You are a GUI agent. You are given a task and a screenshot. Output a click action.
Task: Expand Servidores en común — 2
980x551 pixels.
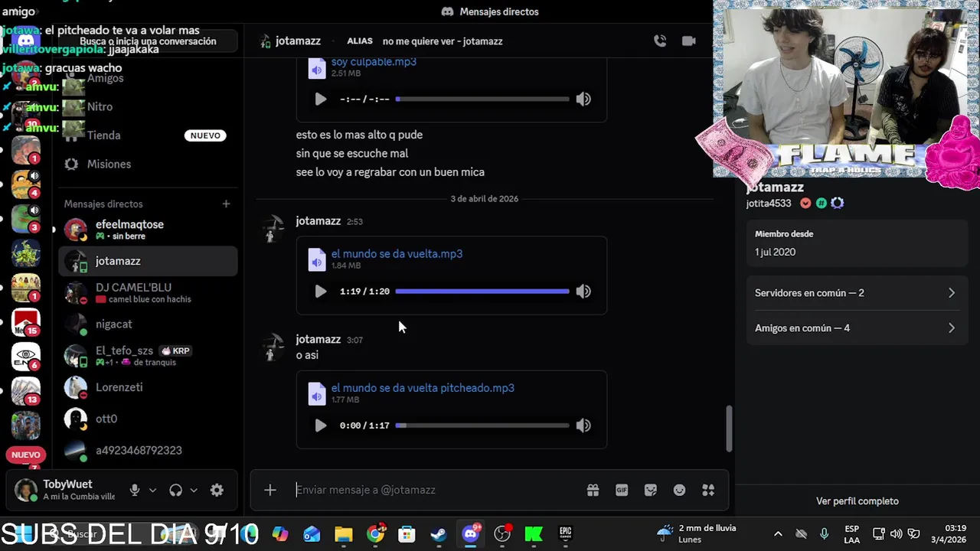[857, 293]
